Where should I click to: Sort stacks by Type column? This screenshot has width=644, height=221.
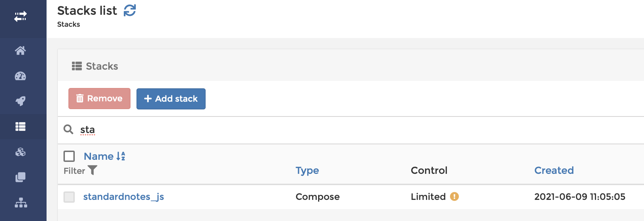click(307, 170)
